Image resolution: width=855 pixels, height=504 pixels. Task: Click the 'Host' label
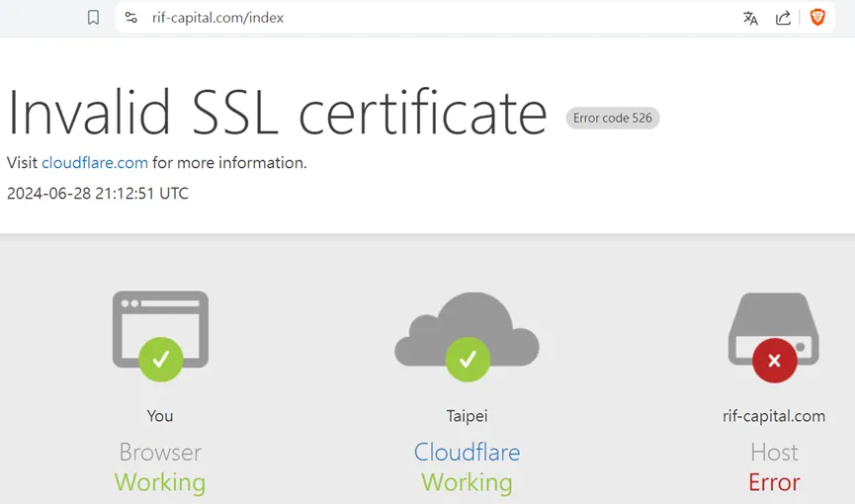point(774,453)
